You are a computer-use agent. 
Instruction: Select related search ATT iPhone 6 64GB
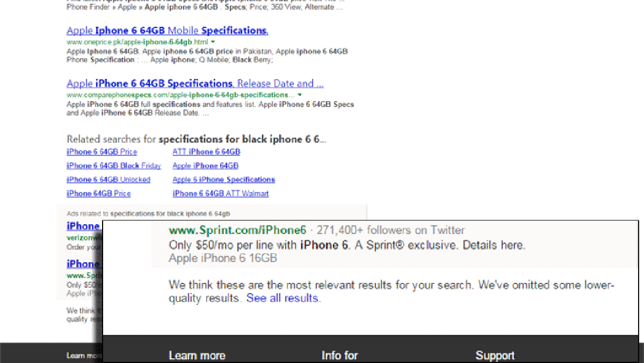pos(206,152)
